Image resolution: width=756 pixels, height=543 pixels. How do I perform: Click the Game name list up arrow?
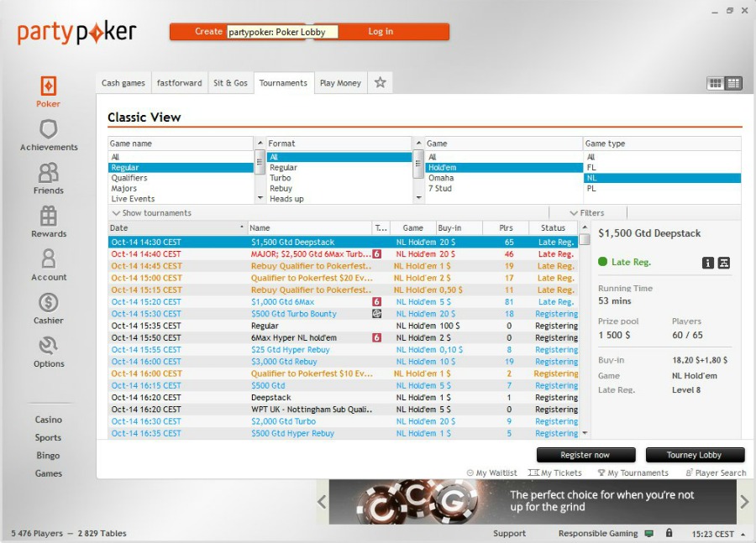(260, 144)
